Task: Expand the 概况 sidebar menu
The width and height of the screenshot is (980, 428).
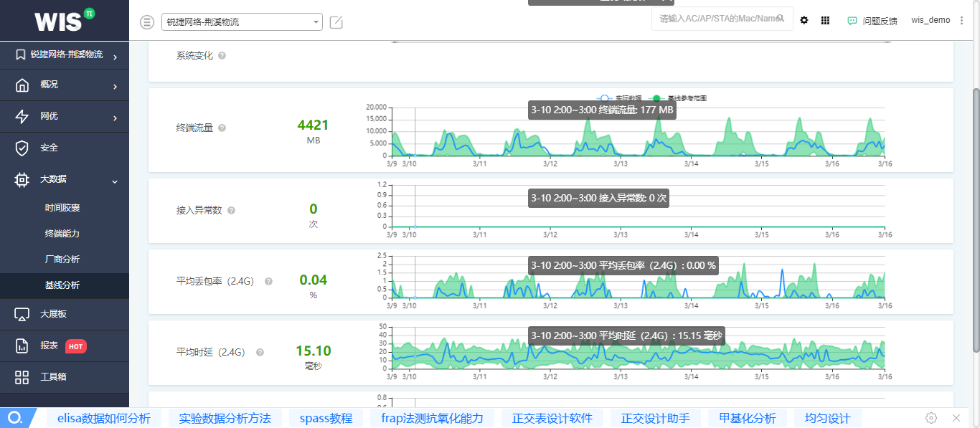Action: [x=65, y=85]
